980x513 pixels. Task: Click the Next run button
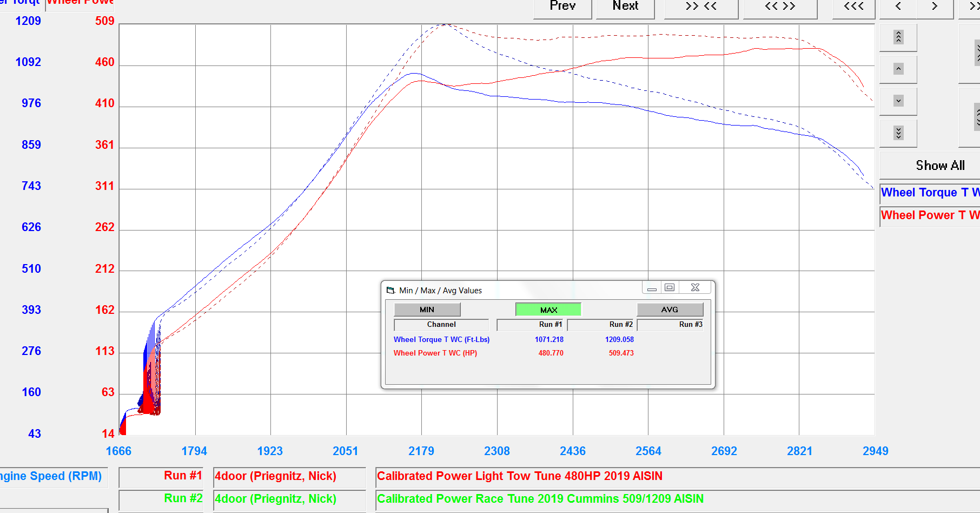click(x=625, y=6)
